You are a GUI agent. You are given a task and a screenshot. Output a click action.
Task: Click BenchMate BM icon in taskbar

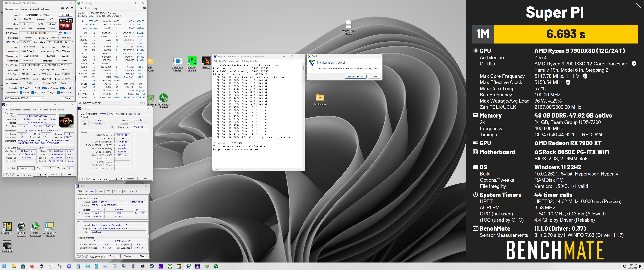pyautogui.click(x=179, y=266)
